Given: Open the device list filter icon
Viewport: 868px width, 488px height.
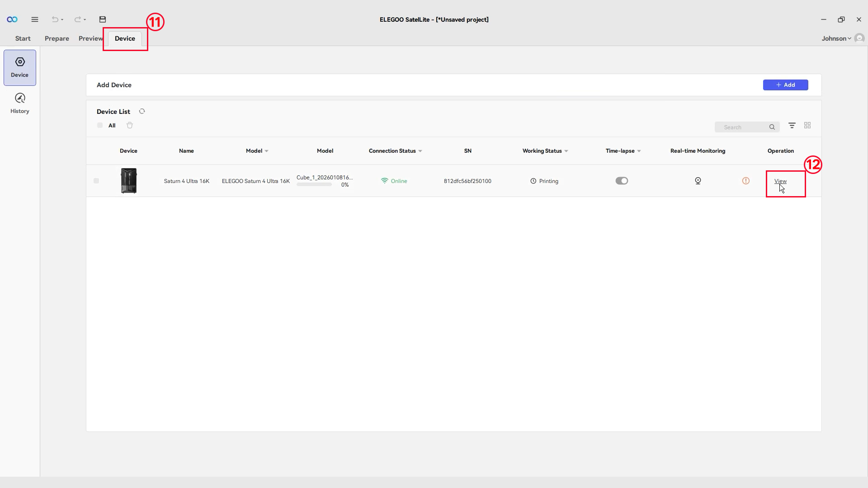Looking at the screenshot, I should pos(792,125).
